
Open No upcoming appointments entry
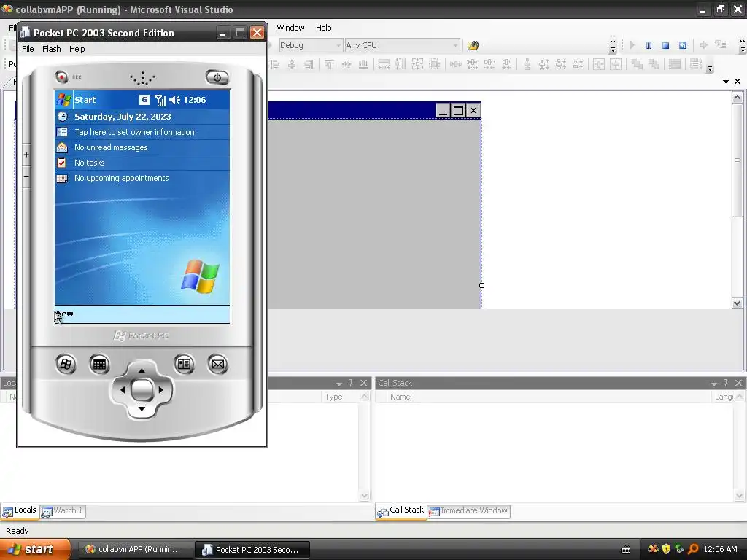142,178
